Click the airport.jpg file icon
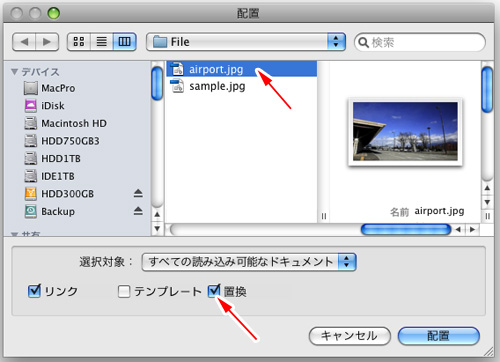500x362 pixels. point(177,69)
